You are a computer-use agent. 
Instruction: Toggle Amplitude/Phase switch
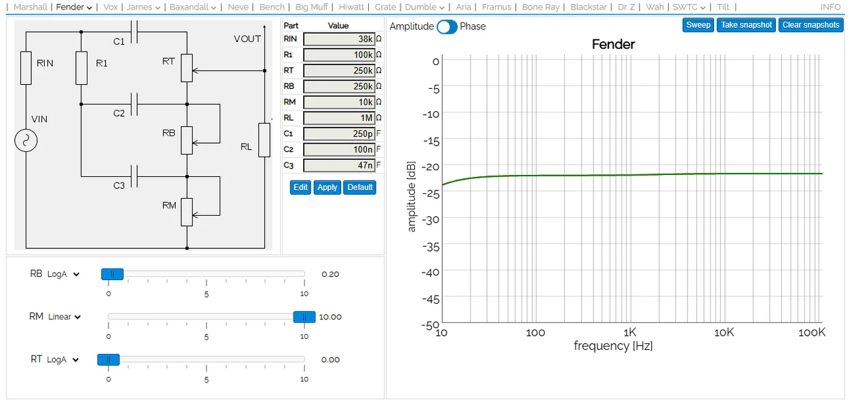pos(446,26)
